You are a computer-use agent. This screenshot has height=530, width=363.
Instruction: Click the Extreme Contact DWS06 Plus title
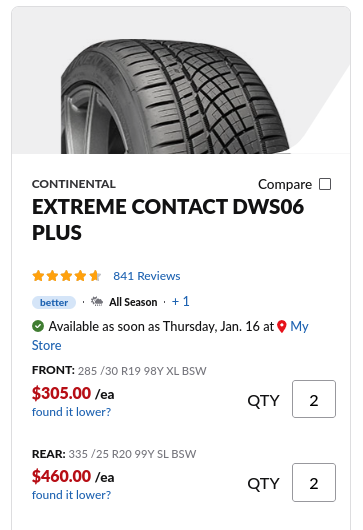[x=168, y=219]
